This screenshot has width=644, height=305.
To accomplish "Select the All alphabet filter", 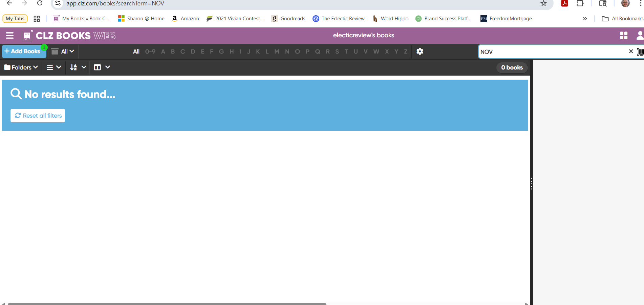I will (x=136, y=52).
